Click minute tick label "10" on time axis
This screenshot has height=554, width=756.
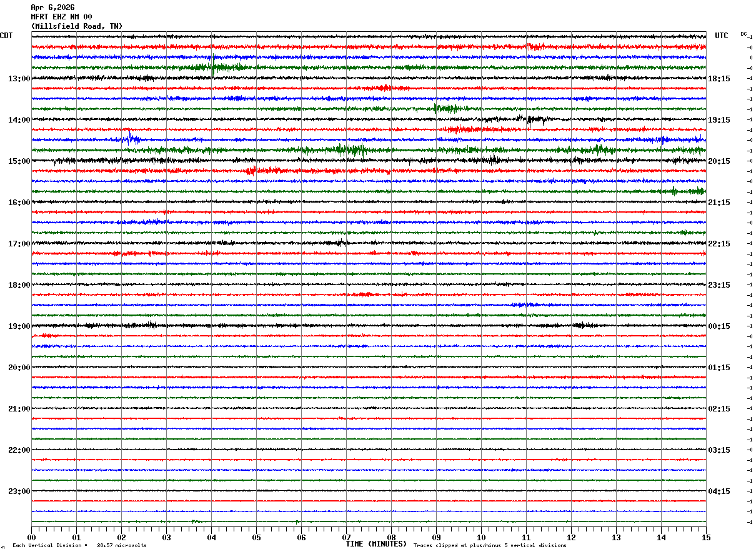481,537
